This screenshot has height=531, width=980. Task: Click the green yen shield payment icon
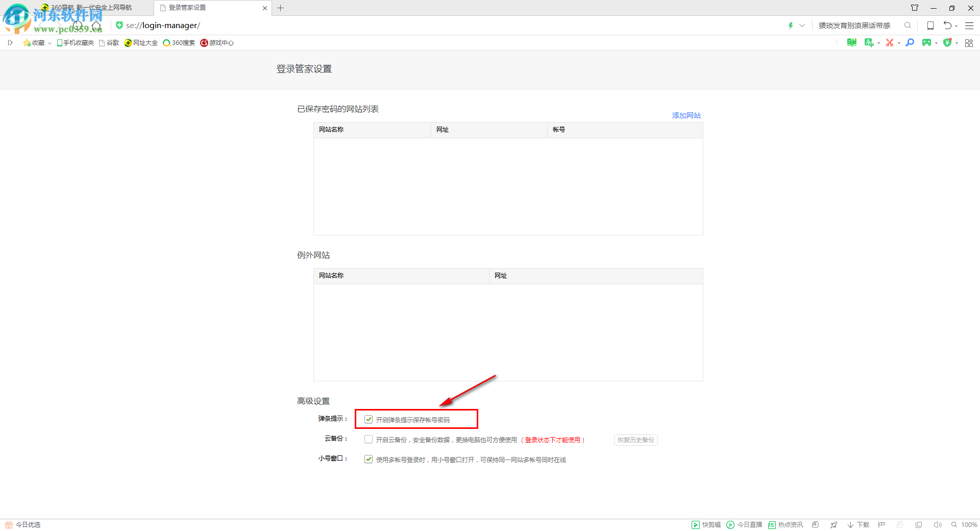coord(947,43)
